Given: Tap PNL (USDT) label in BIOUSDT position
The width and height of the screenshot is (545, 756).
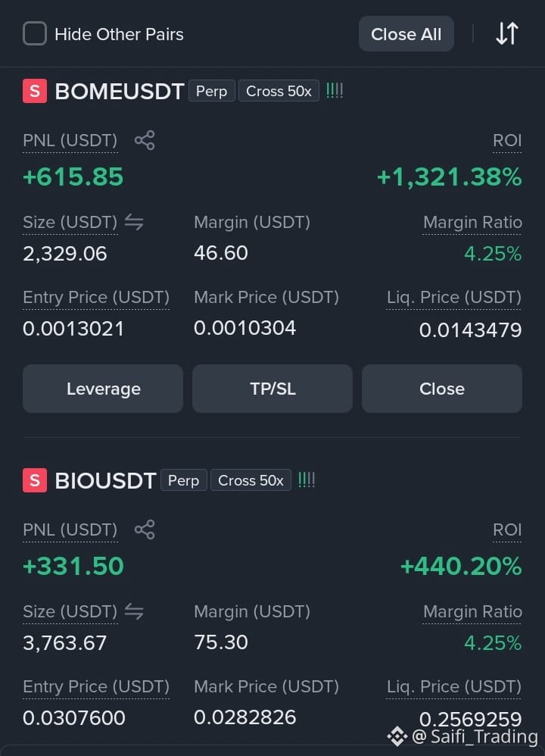Looking at the screenshot, I should pos(70,530).
